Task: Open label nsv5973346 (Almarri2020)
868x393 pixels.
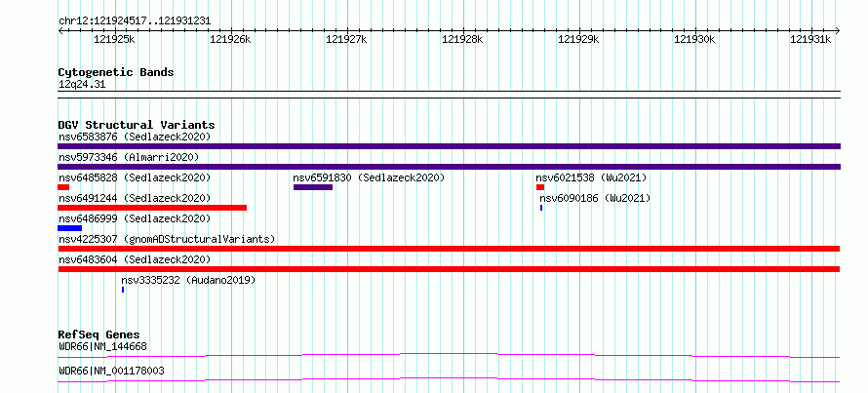Action: [x=129, y=157]
